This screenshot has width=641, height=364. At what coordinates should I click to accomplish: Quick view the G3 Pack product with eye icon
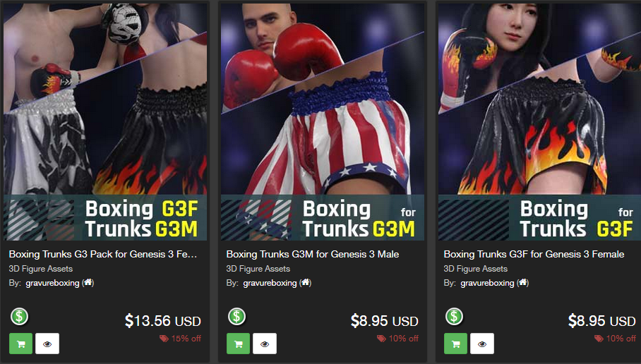[47, 344]
